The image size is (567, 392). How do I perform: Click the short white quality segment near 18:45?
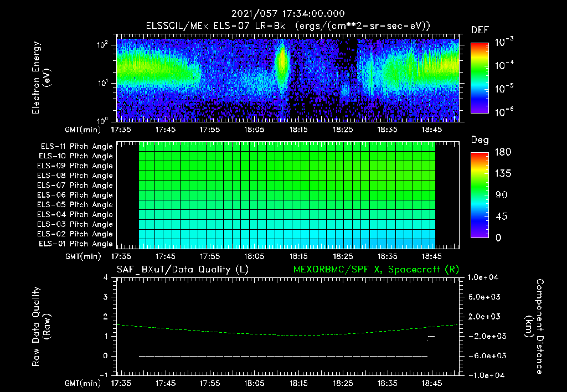pyautogui.click(x=431, y=337)
